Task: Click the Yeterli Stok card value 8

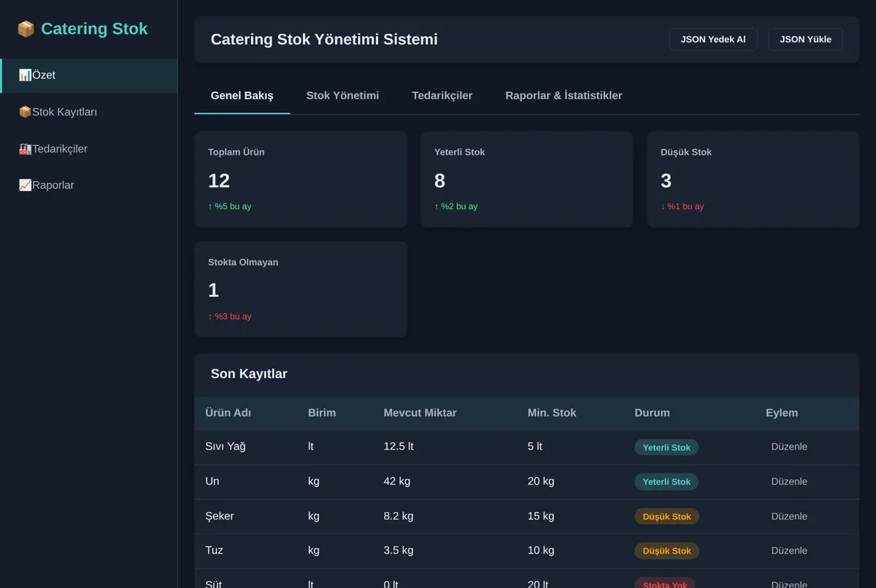Action: [439, 180]
